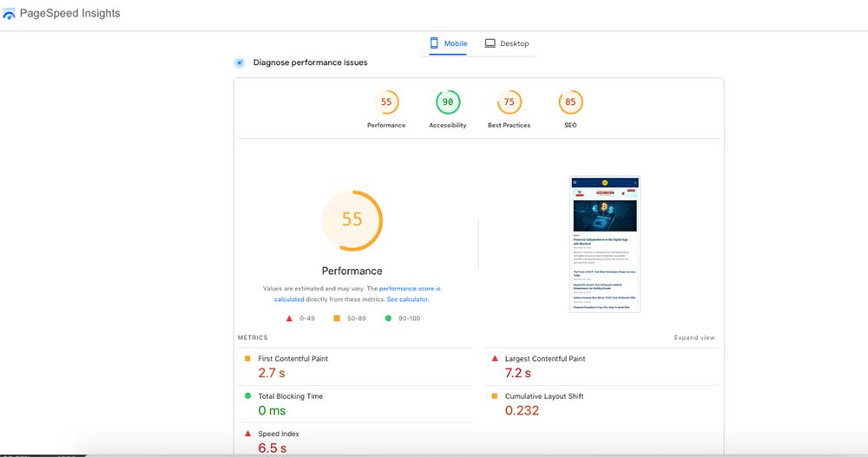The width and height of the screenshot is (868, 457).
Task: Click the First Contentful Paint metric
Action: point(293,358)
